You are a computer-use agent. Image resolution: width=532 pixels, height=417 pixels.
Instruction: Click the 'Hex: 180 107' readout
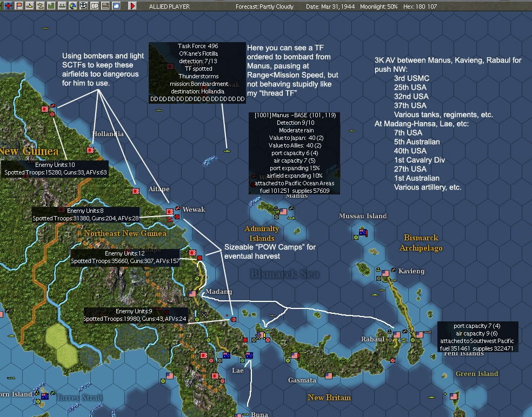click(420, 6)
